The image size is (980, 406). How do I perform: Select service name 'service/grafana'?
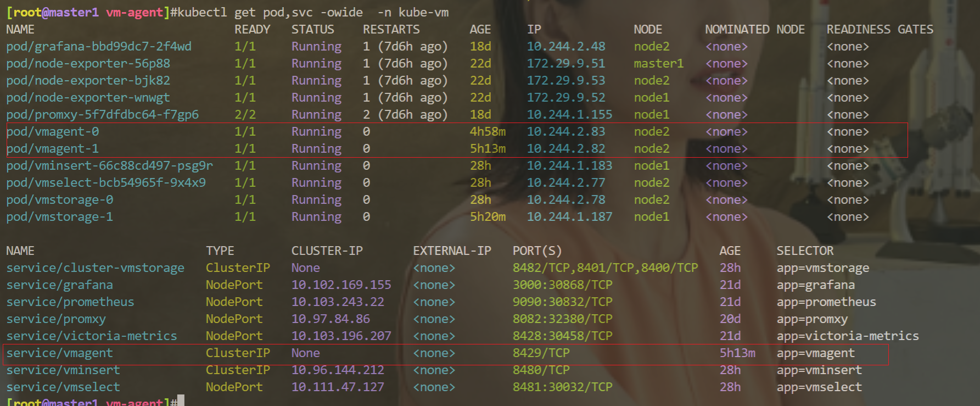[x=60, y=285]
